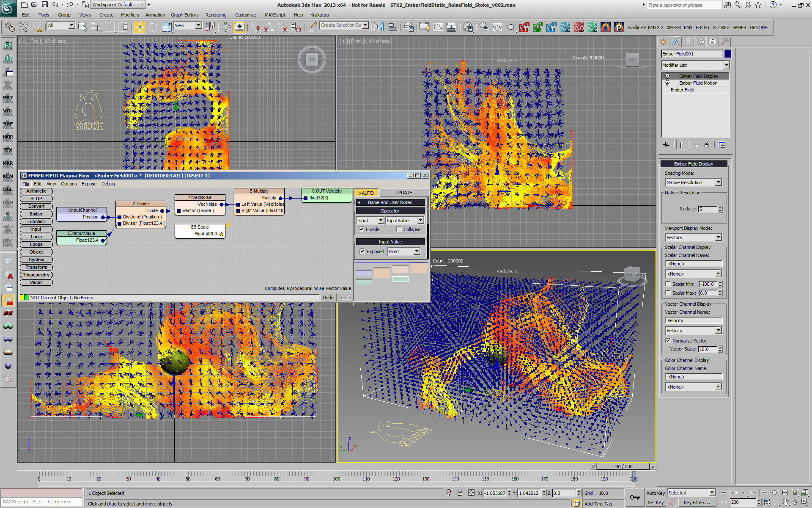Open the Modifier List dropdown
This screenshot has height=508, width=812.
point(696,65)
